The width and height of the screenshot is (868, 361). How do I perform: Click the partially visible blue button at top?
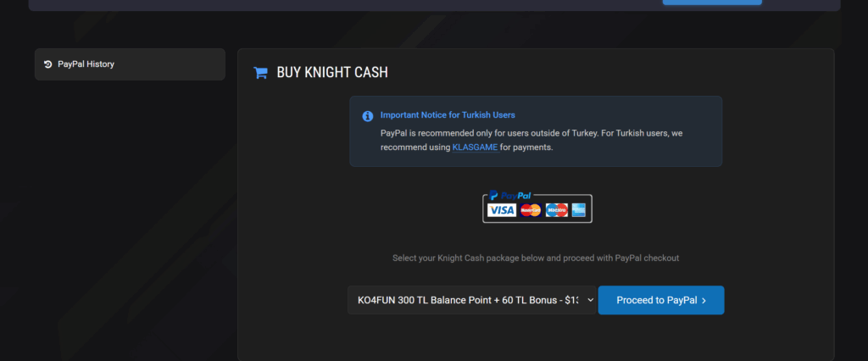711,3
